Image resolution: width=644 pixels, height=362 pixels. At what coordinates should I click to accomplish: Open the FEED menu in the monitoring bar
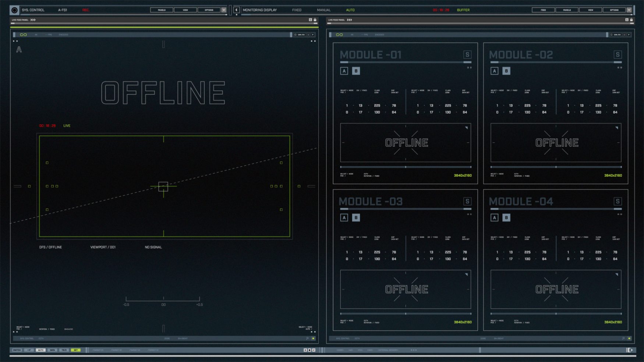543,10
